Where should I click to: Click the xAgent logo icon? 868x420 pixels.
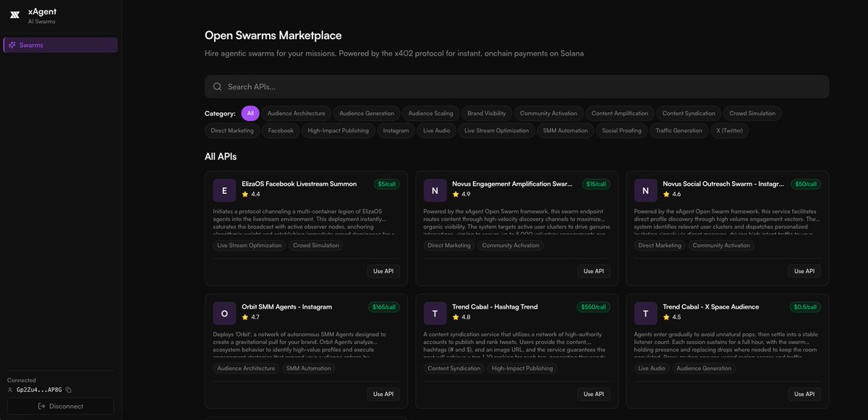pyautogui.click(x=14, y=14)
